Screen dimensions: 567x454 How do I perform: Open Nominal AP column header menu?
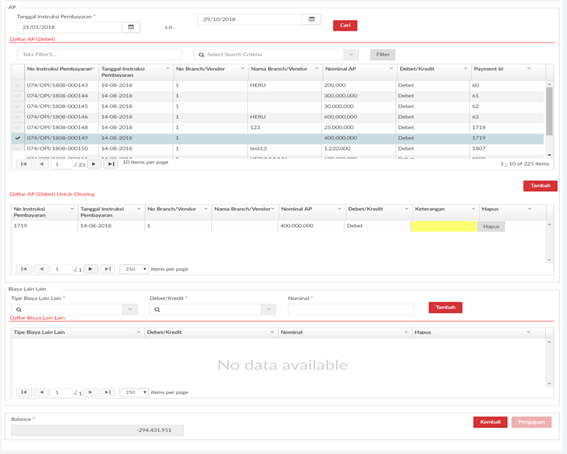[x=391, y=68]
